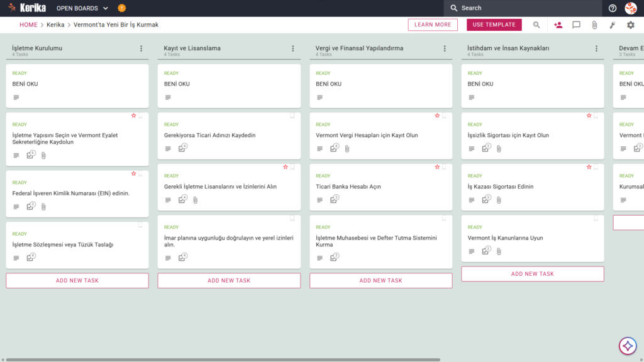Toggle star on İş Kazası Sigortası card
644x362 pixels.
(589, 167)
